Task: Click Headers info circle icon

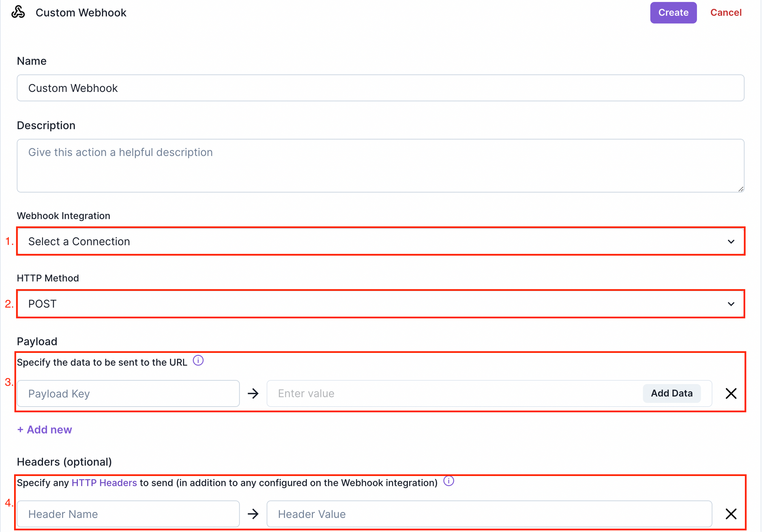Action: [x=449, y=481]
